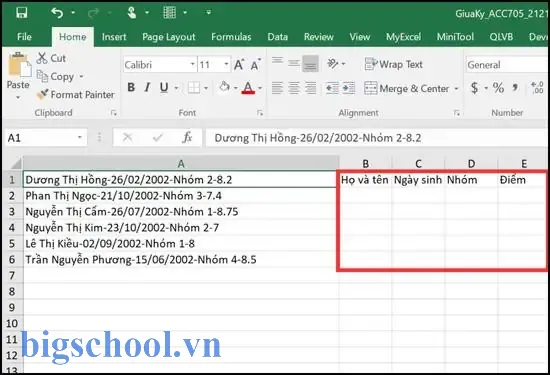Open the MiniTool tab
This screenshot has height=375, width=550.
pos(455,37)
